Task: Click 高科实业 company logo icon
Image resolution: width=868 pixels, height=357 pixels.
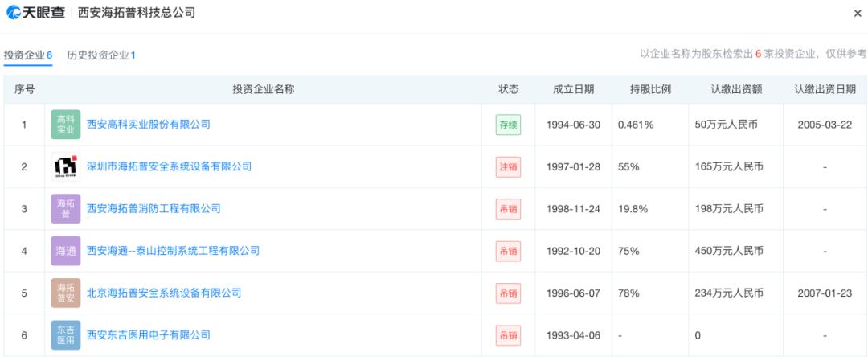Action: (x=66, y=125)
